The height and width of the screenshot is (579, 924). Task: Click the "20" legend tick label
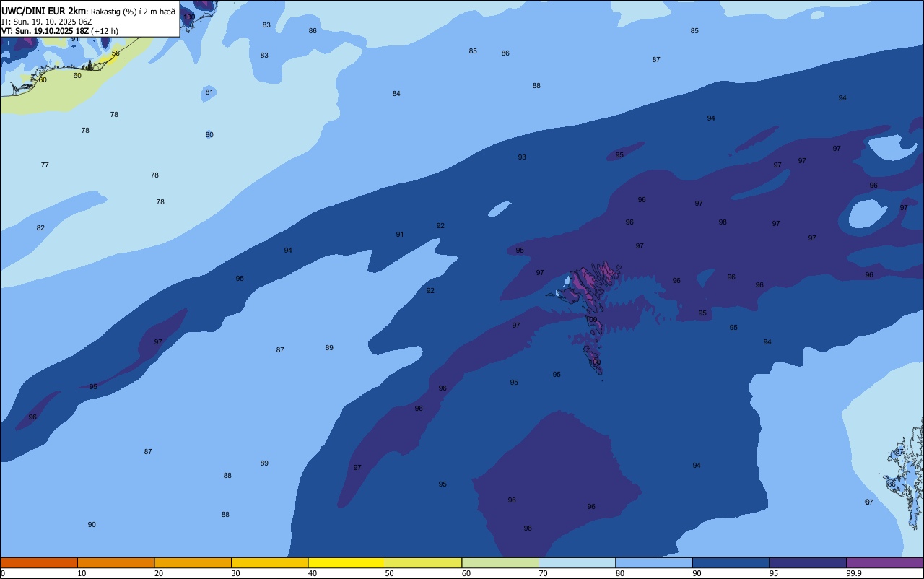[x=159, y=573]
